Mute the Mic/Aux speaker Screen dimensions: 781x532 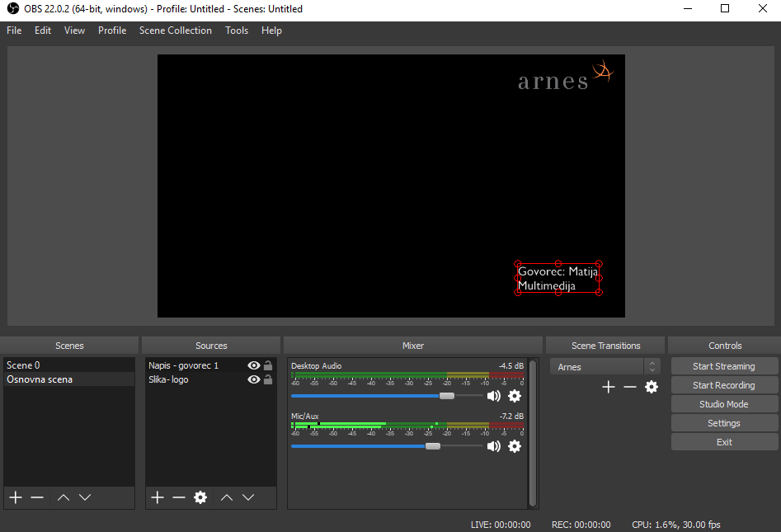pos(494,446)
